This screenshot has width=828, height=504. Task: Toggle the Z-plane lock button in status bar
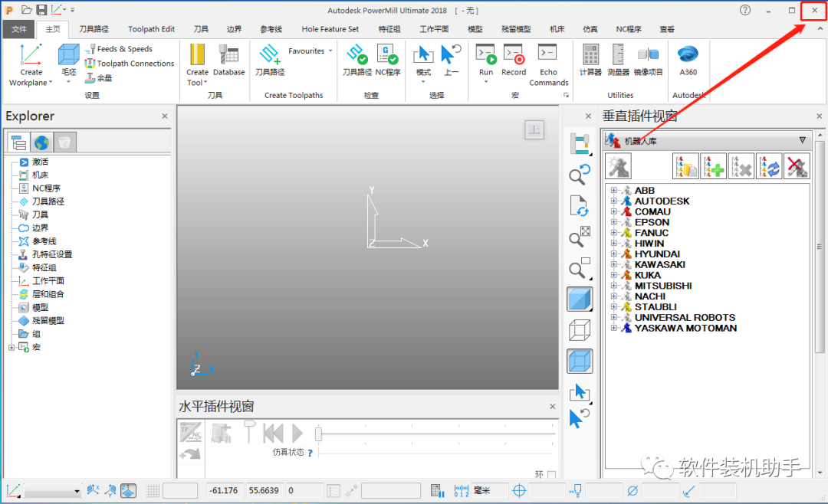click(x=128, y=491)
